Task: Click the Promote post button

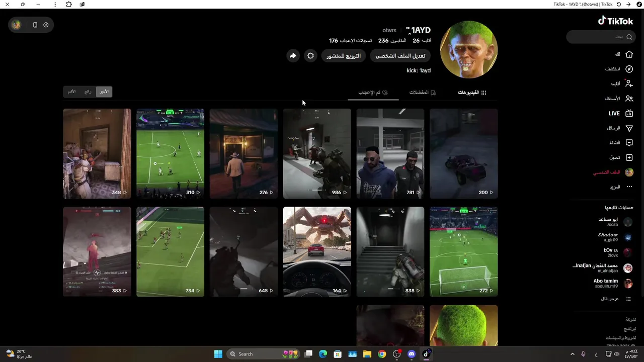Action: click(344, 56)
